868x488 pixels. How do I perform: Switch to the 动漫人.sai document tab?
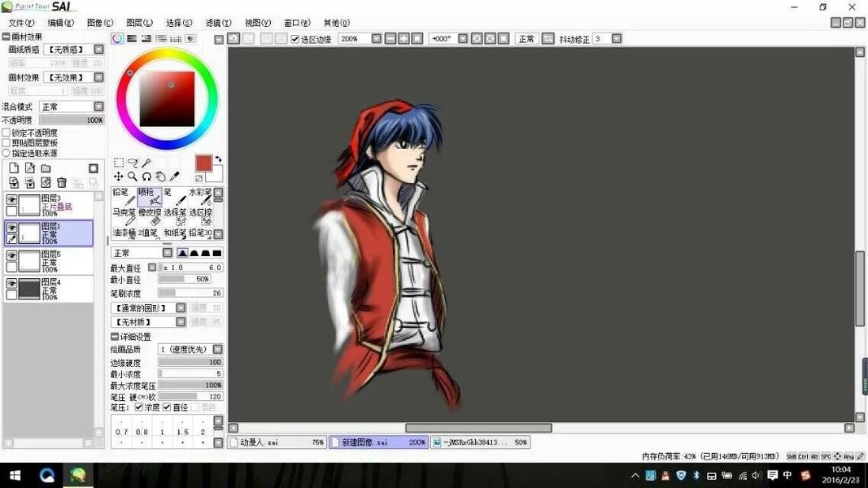coord(277,442)
